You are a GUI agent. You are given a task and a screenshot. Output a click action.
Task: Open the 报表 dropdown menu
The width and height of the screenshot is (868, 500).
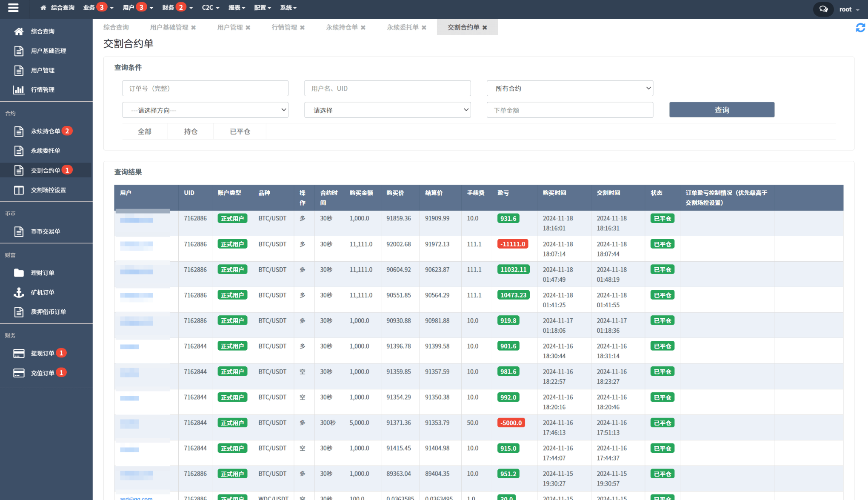237,8
